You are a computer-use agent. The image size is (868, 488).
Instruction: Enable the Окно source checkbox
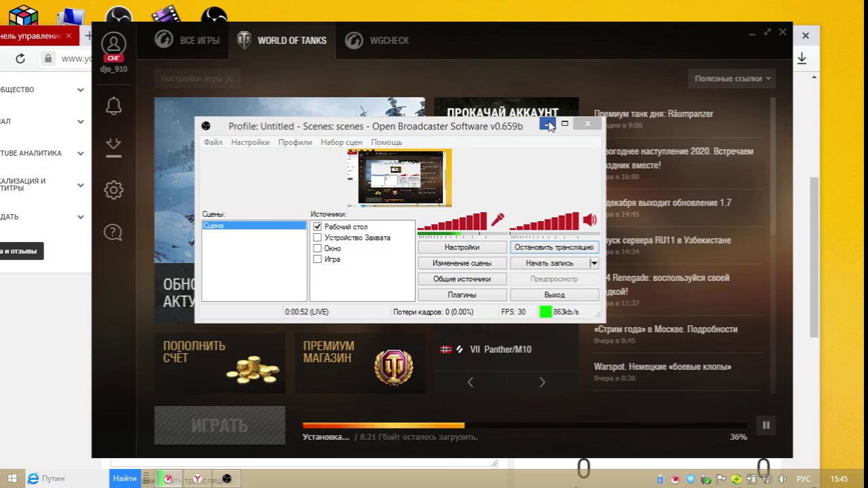tap(317, 249)
